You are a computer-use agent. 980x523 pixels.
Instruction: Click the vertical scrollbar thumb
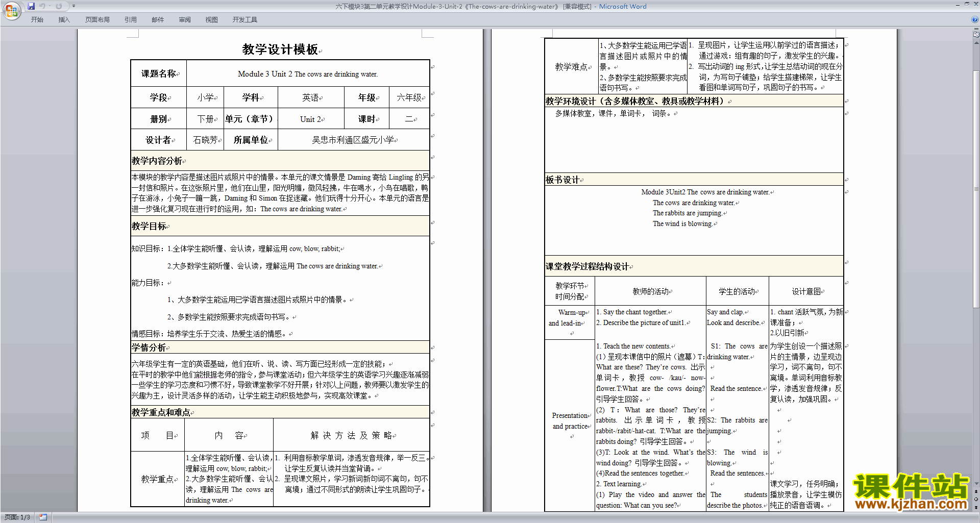coord(976,189)
